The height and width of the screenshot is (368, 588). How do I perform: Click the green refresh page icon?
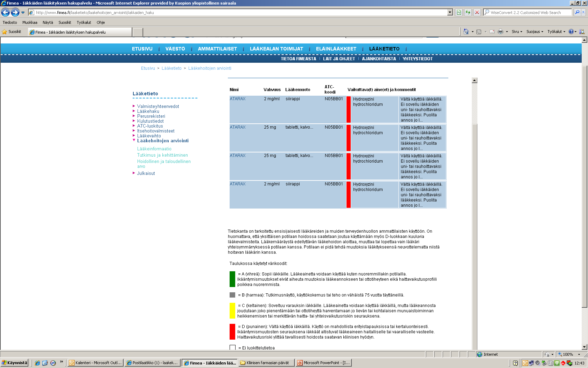(468, 13)
